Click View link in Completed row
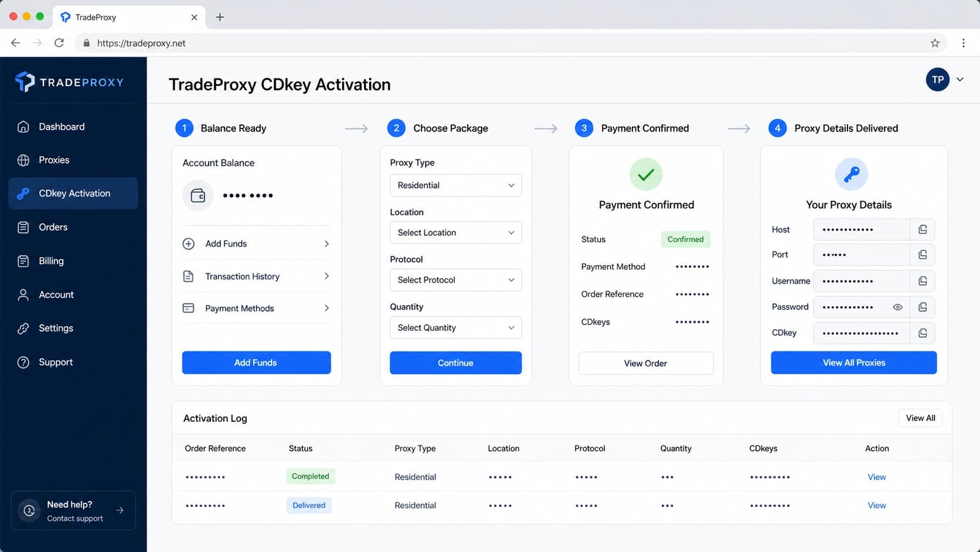980x552 pixels. [x=877, y=477]
